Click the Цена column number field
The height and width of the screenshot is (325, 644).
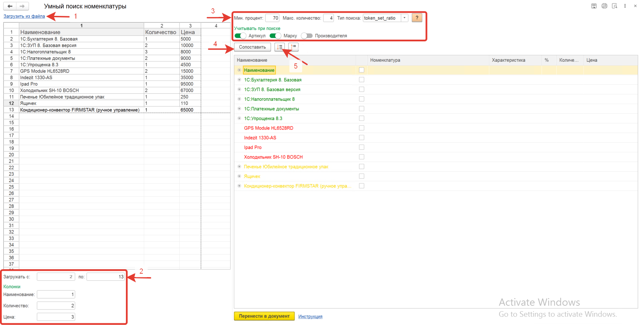pos(56,317)
